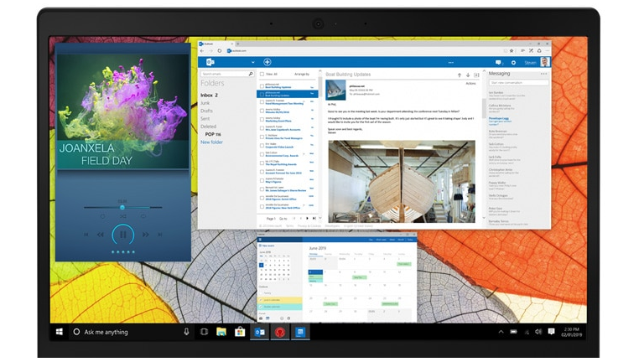Open a new browser tab
The image size is (644, 362).
click(x=238, y=44)
